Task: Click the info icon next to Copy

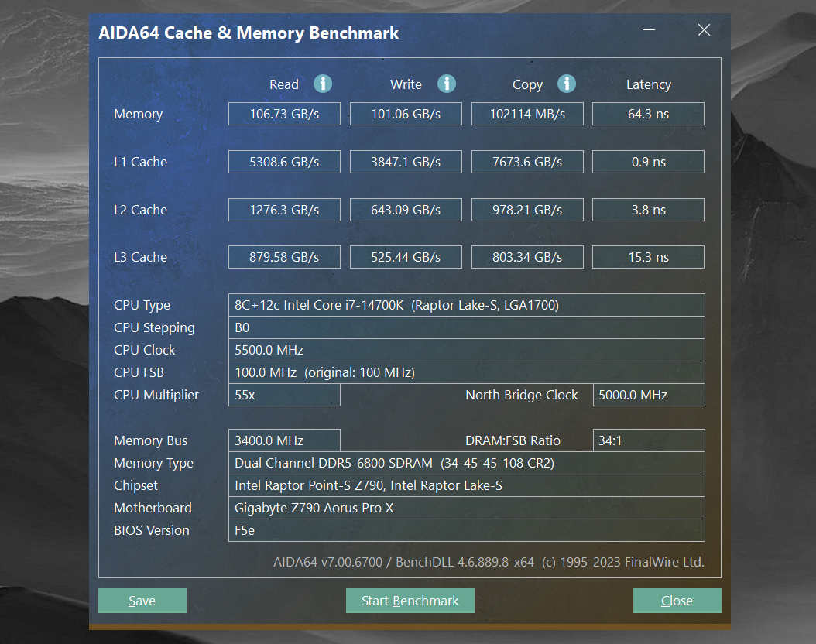Action: pos(567,84)
